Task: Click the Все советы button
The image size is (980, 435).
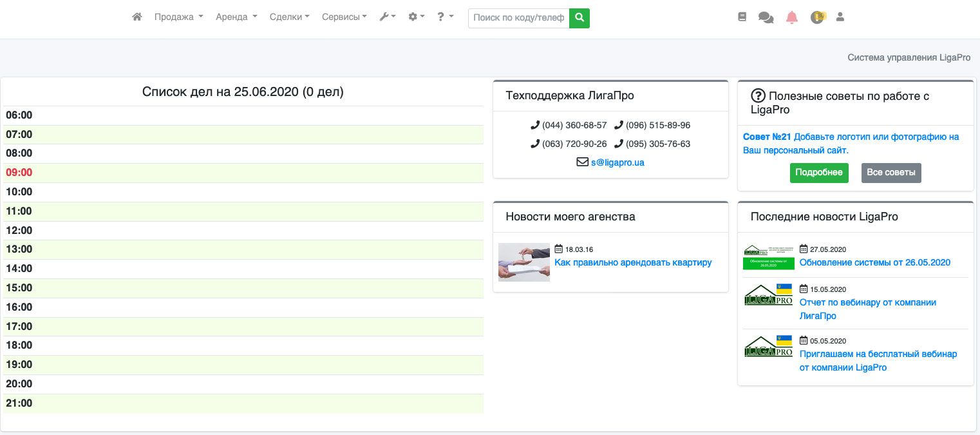Action: pyautogui.click(x=891, y=173)
